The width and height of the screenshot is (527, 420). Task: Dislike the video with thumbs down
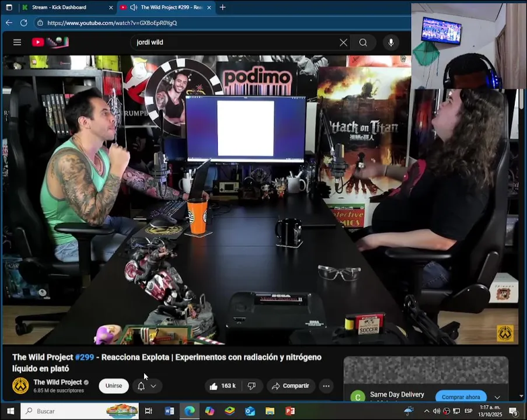(252, 386)
